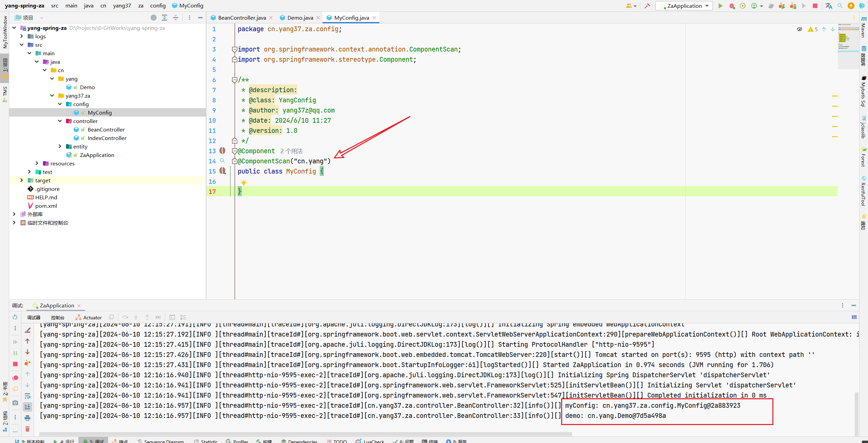This screenshot has height=443, width=868.
Task: Click the camera thread dump icon
Action: [15, 403]
